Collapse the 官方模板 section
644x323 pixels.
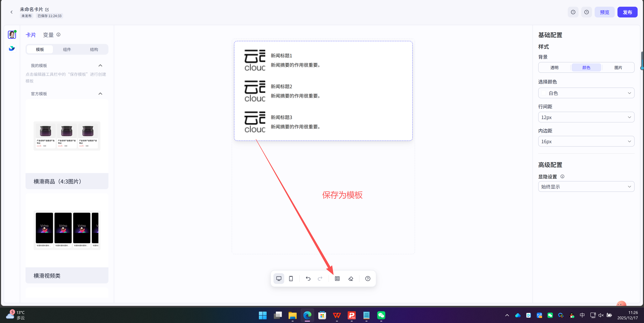tap(100, 93)
